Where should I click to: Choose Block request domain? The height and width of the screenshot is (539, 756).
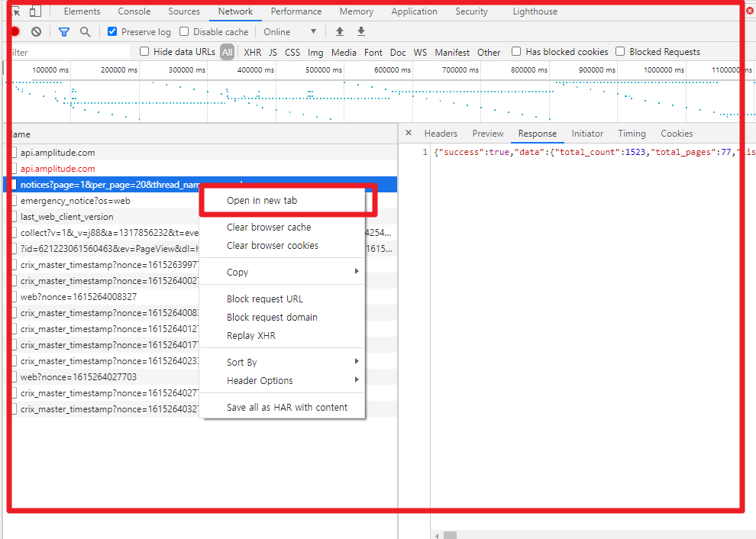coord(282,318)
